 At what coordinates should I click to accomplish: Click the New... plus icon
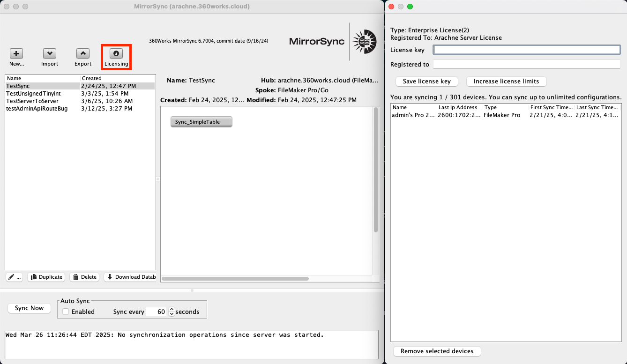coord(16,53)
